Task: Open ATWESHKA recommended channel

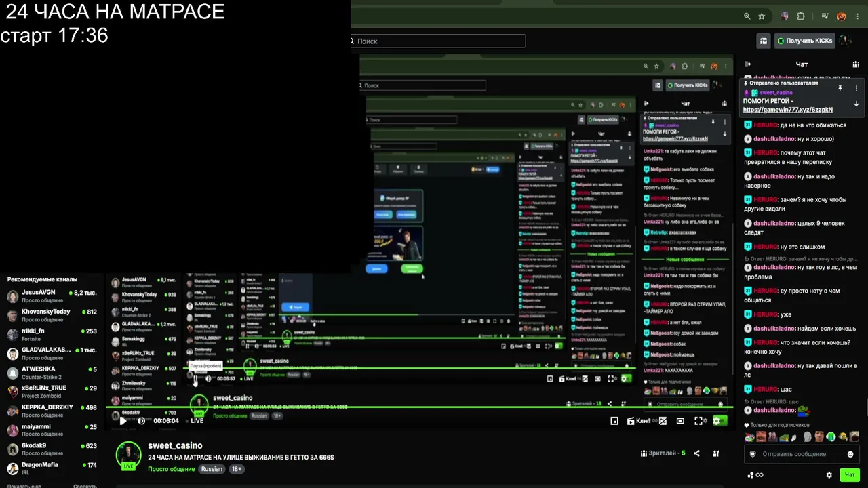Action: point(52,372)
